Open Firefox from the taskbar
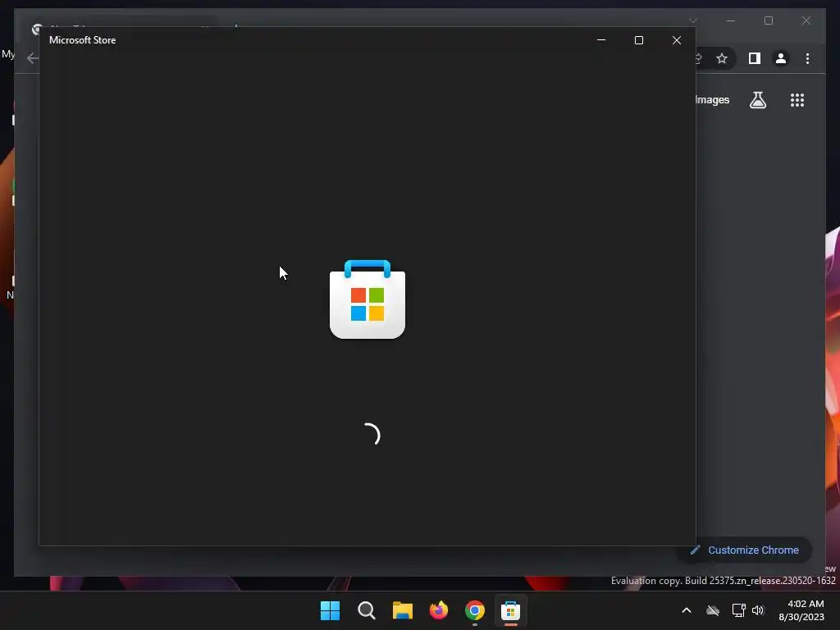Screen dimensions: 840x630 point(439,610)
